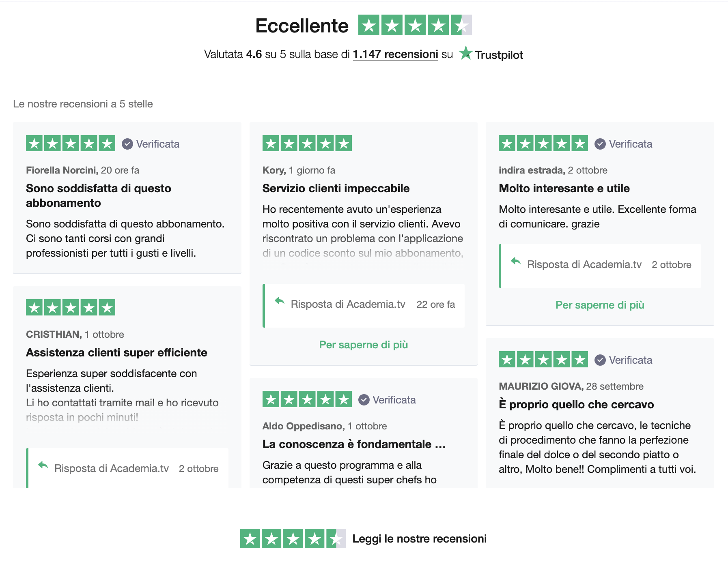
Task: Open review titled Molto interesante e utile
Action: coord(564,188)
